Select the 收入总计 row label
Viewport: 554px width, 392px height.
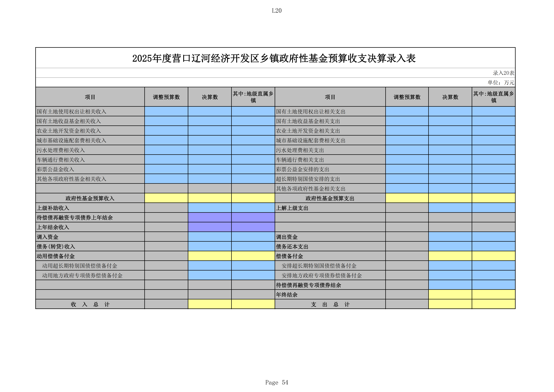coord(90,304)
